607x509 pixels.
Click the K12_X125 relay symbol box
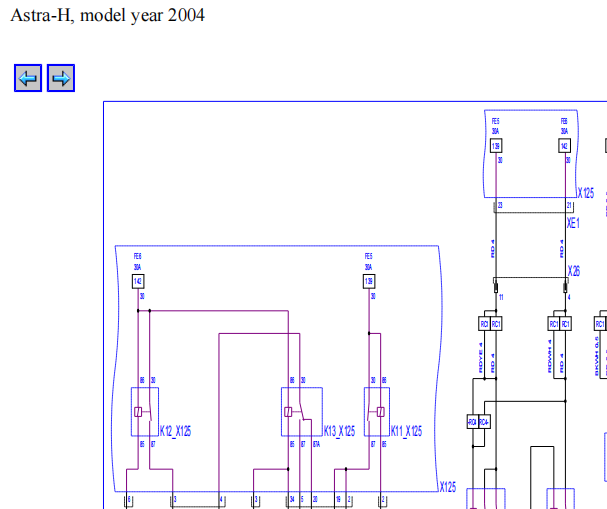tap(145, 412)
